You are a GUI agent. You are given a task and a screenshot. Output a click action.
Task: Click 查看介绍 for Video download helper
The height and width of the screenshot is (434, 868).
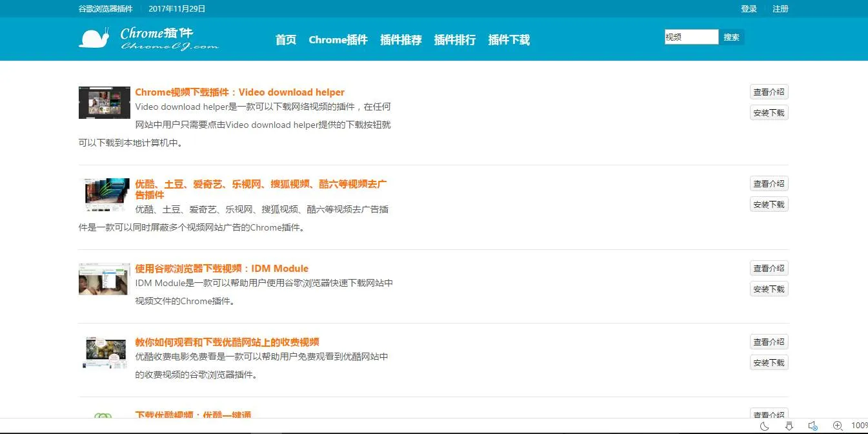(769, 92)
